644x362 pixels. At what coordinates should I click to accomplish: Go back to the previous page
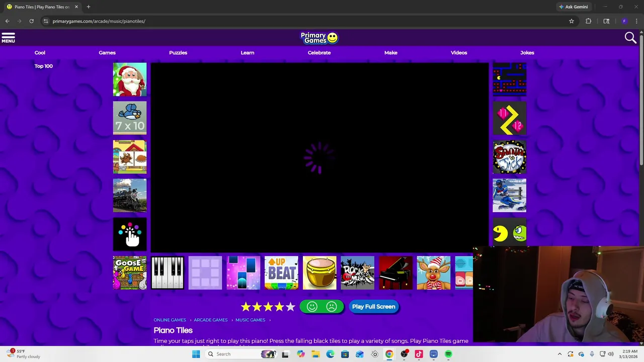point(7,21)
